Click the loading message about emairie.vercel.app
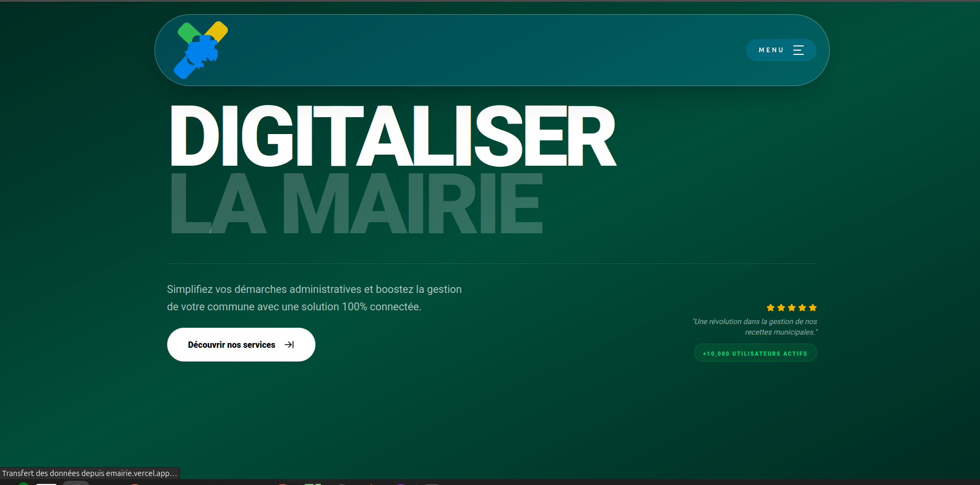Image resolution: width=980 pixels, height=485 pixels. [x=89, y=473]
